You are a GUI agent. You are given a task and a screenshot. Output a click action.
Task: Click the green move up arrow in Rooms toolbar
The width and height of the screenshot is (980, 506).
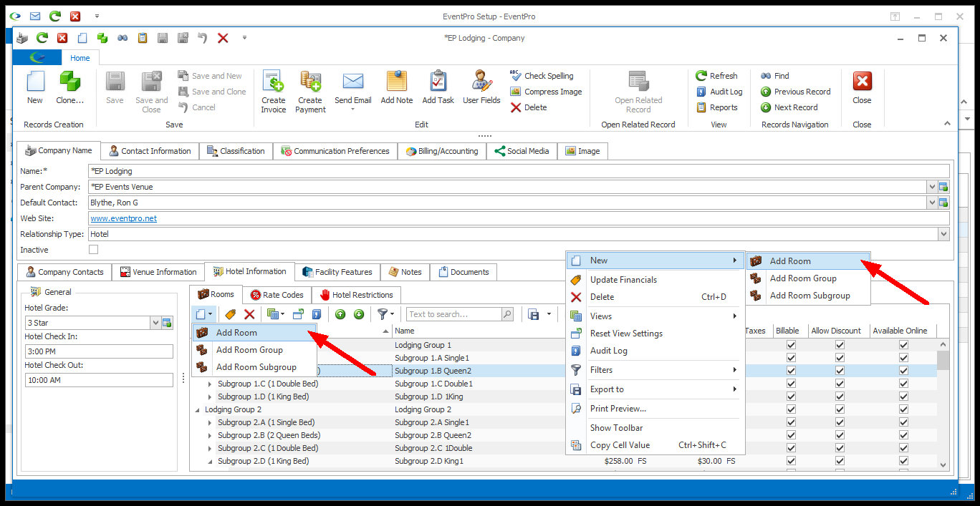[x=340, y=314]
